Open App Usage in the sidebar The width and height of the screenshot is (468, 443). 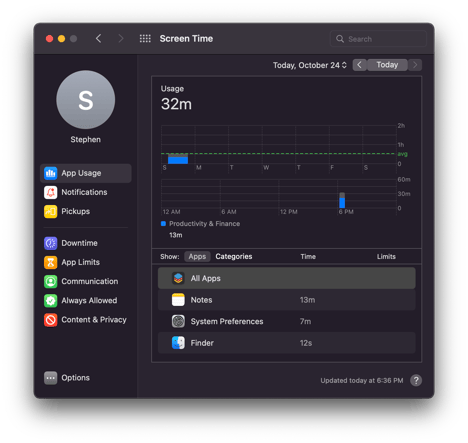coord(86,173)
